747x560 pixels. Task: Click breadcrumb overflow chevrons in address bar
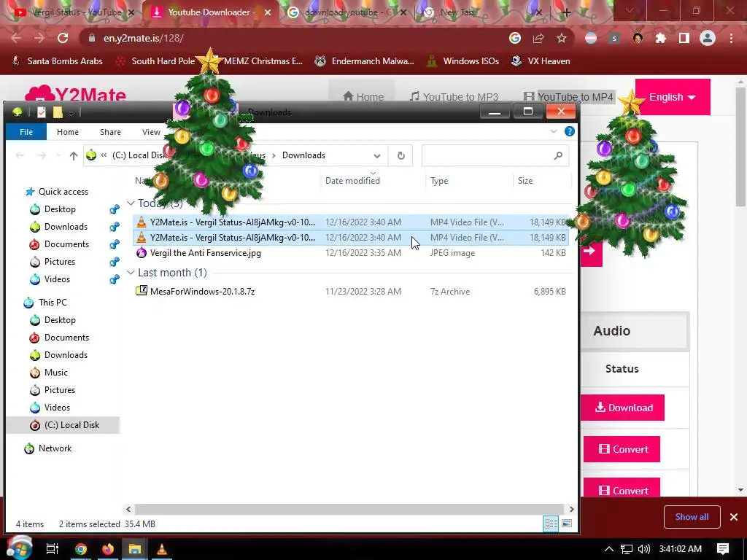pyautogui.click(x=104, y=155)
